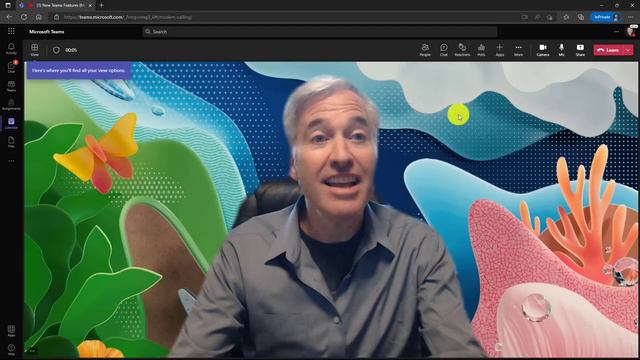The width and height of the screenshot is (640, 360).
Task: Click the meeting shield security icon
Action: click(56, 50)
